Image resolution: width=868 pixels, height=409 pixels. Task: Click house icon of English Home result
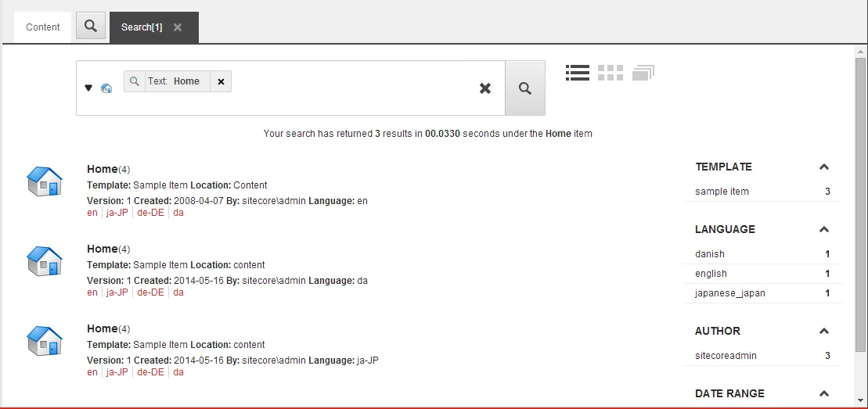coord(45,181)
